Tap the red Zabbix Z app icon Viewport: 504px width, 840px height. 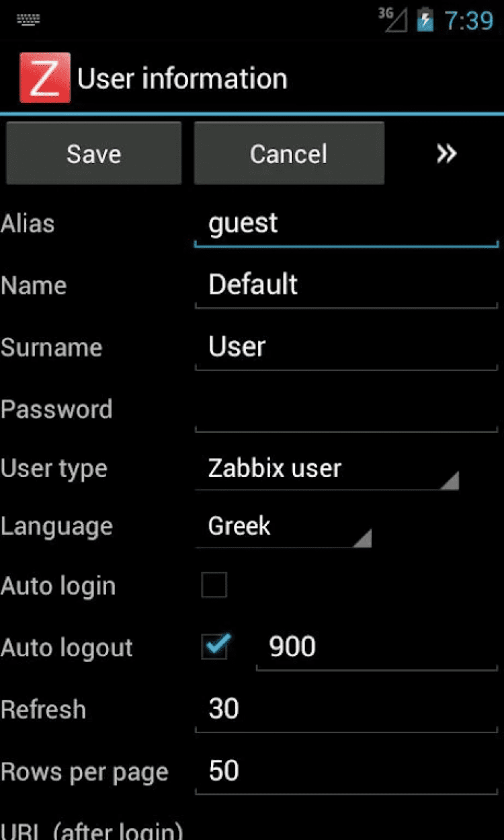44,78
